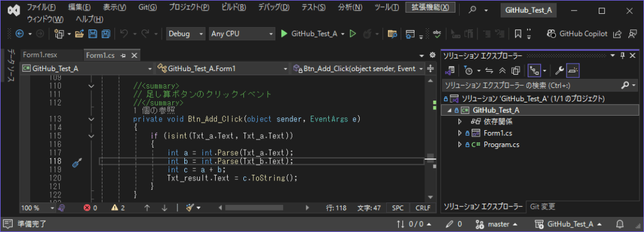Open the Properties wrench icon
This screenshot has width=644, height=232.
click(559, 71)
